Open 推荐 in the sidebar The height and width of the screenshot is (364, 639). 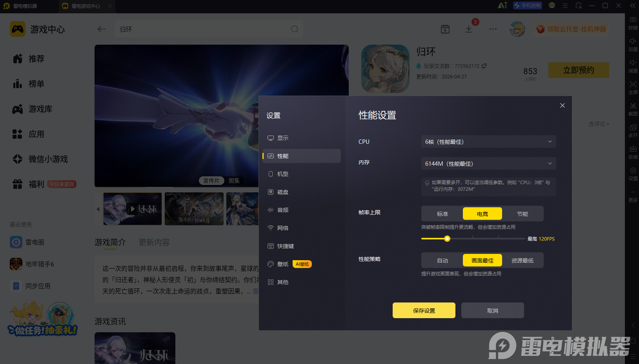pyautogui.click(x=28, y=59)
